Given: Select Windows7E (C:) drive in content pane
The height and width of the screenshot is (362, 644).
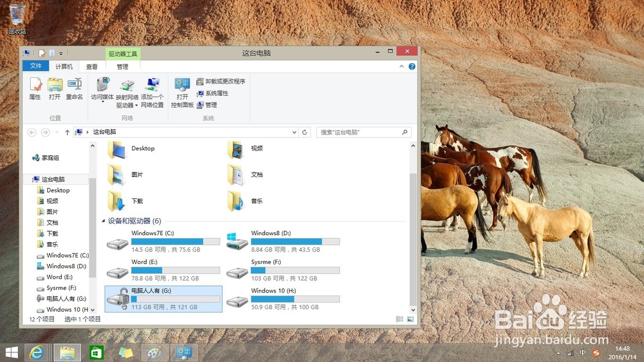Looking at the screenshot, I should coord(164,241).
